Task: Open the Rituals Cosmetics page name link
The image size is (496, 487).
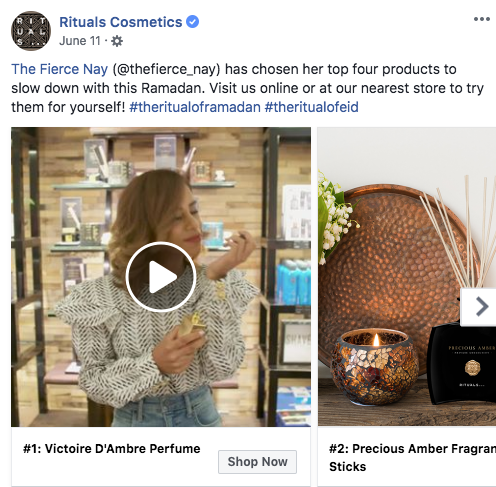Action: point(121,22)
